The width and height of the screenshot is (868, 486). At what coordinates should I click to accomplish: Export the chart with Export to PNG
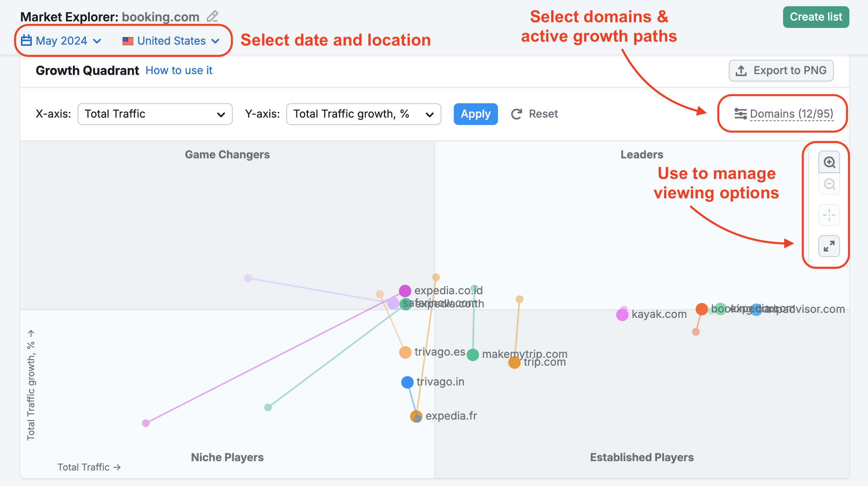point(781,71)
